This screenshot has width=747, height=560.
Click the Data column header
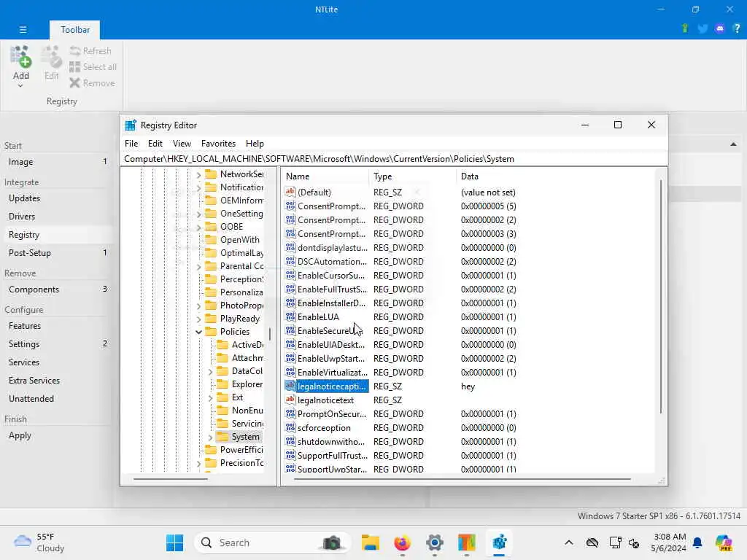555,176
